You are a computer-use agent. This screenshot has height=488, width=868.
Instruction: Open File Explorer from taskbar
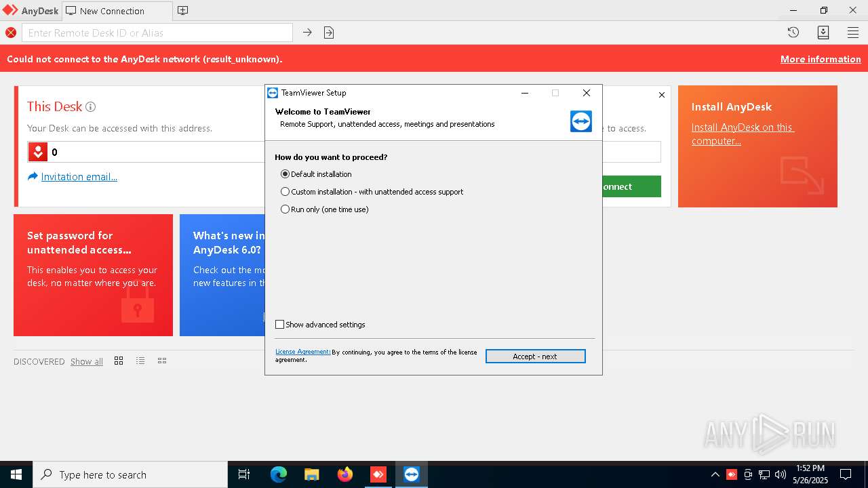312,474
